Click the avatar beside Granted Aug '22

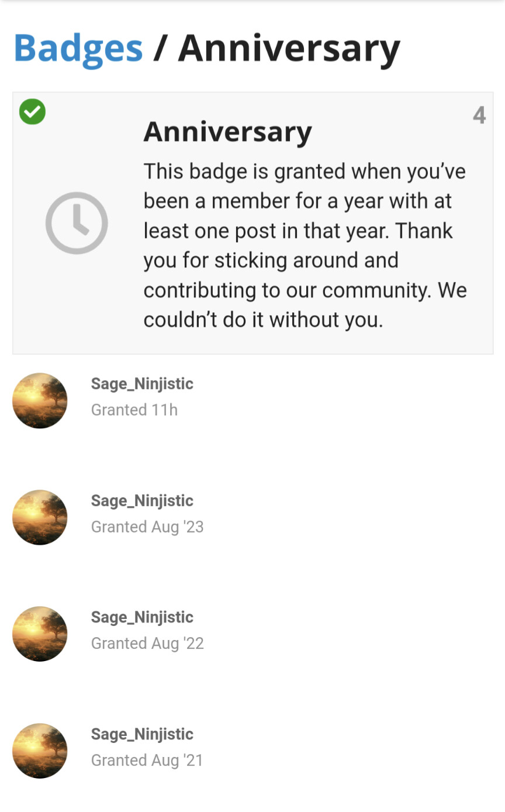click(40, 634)
